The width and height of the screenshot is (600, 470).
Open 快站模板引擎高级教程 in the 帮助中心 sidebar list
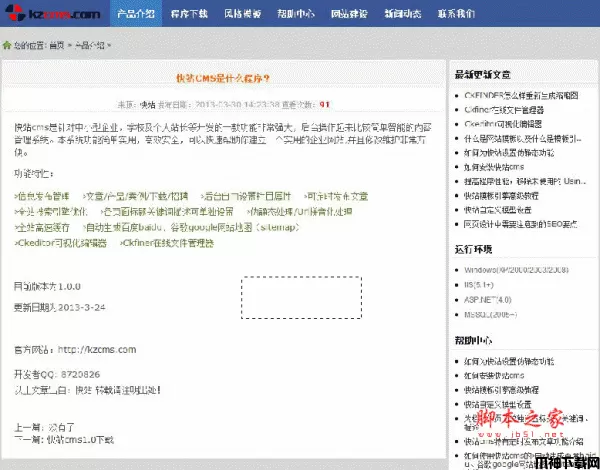(501, 390)
